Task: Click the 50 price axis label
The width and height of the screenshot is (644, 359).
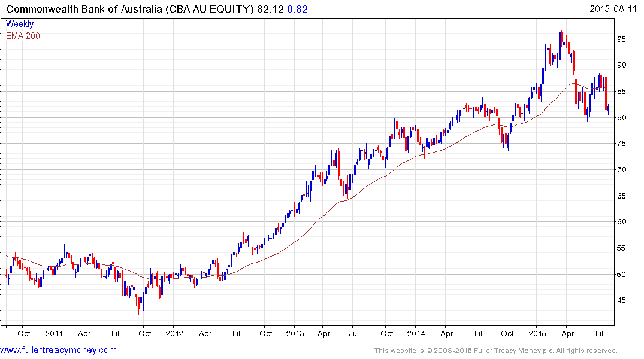Action: tap(621, 275)
